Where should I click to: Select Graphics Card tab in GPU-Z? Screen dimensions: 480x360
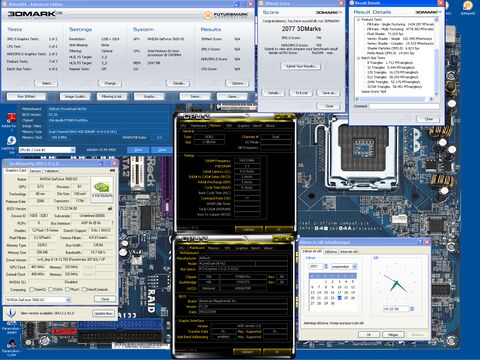(x=16, y=170)
